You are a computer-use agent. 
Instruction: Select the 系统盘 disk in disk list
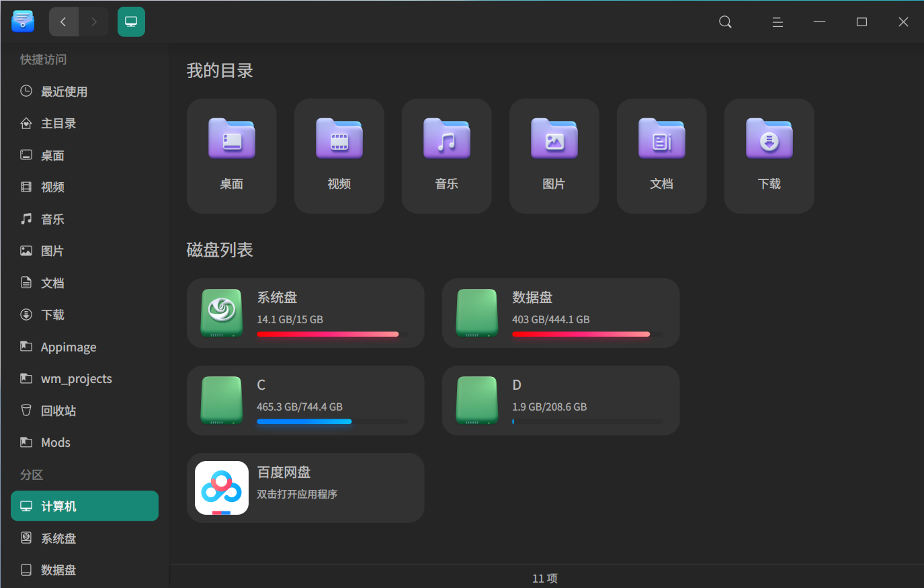306,313
